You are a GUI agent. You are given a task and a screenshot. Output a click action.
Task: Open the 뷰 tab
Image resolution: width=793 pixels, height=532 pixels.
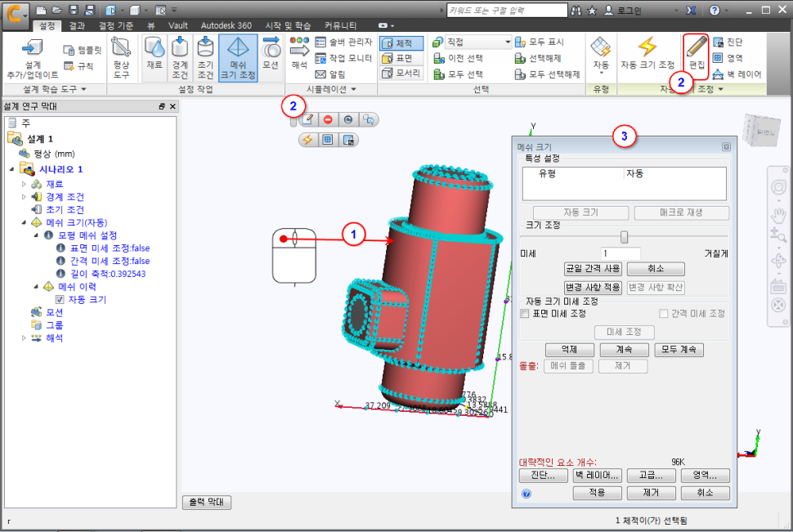pos(150,25)
